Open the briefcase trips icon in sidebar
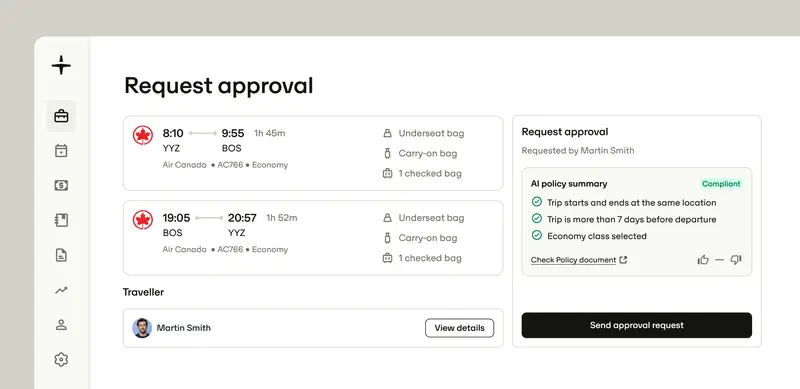800x389 pixels. click(x=61, y=116)
